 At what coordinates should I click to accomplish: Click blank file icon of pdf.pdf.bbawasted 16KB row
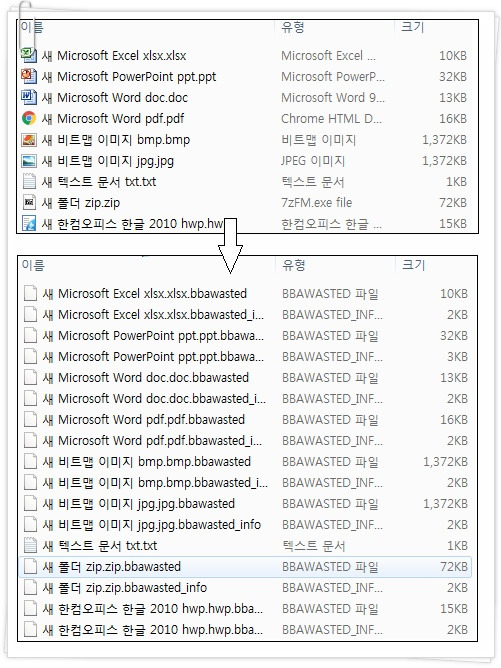coord(30,419)
